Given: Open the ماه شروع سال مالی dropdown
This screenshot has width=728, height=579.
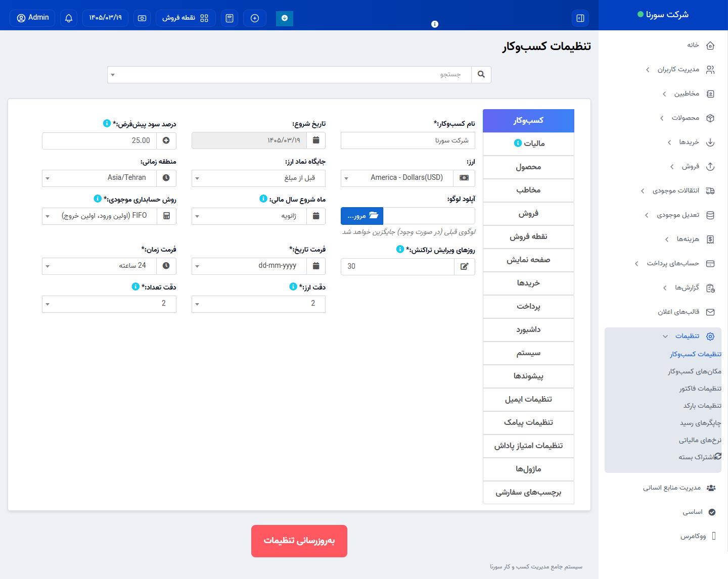Looking at the screenshot, I should (x=249, y=216).
